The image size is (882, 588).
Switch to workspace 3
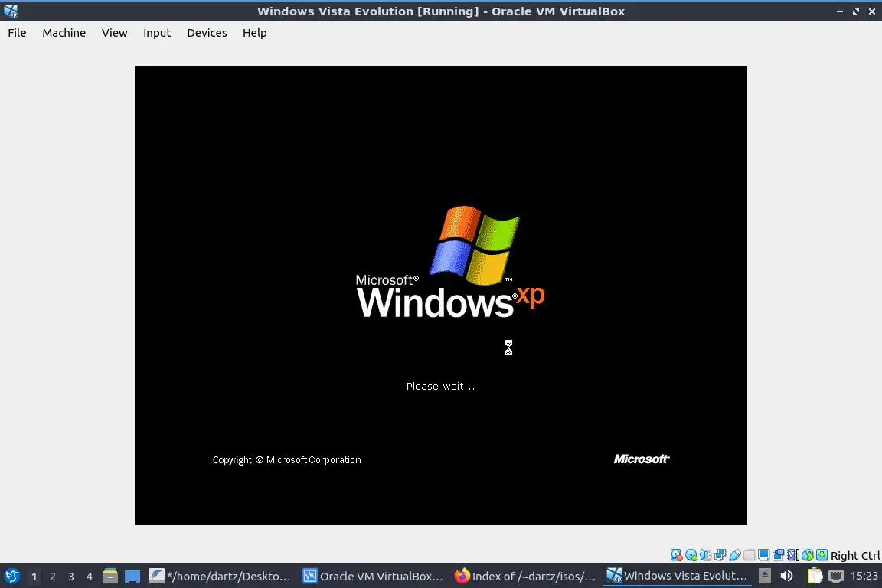[71, 577]
